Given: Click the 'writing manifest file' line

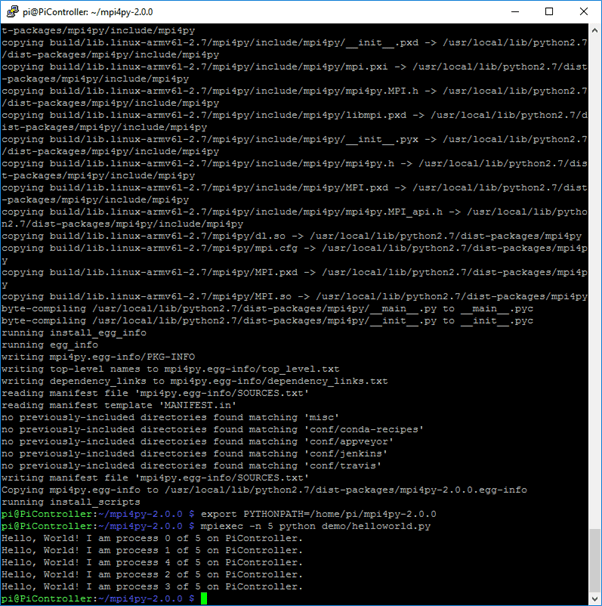Looking at the screenshot, I should (x=155, y=478).
